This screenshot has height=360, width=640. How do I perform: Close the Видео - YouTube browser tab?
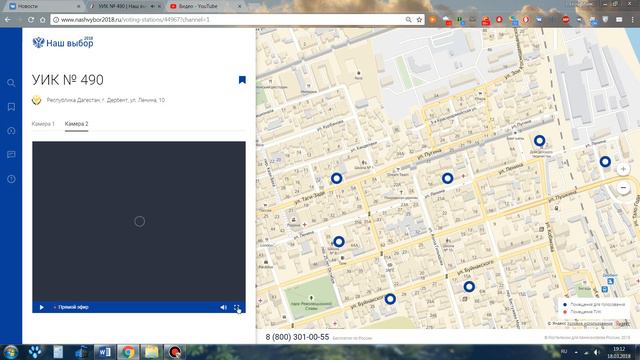(240, 6)
